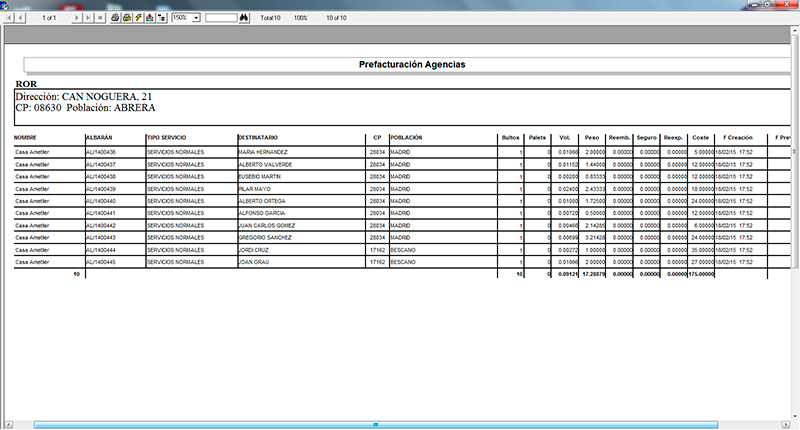Click the CP: 08630 Población: ABRERA line

85,108
